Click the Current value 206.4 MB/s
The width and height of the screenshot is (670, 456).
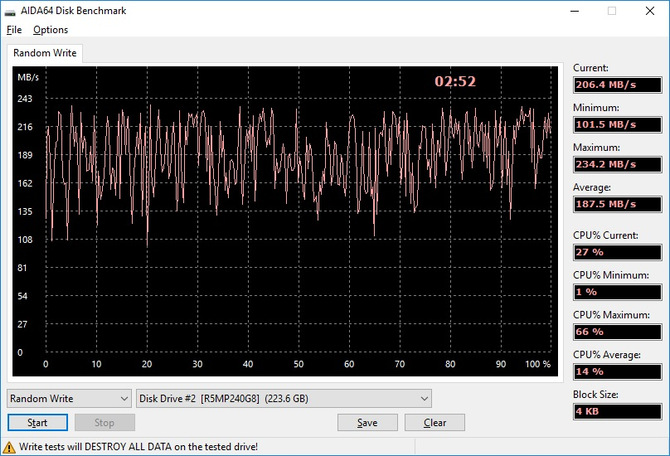point(617,85)
